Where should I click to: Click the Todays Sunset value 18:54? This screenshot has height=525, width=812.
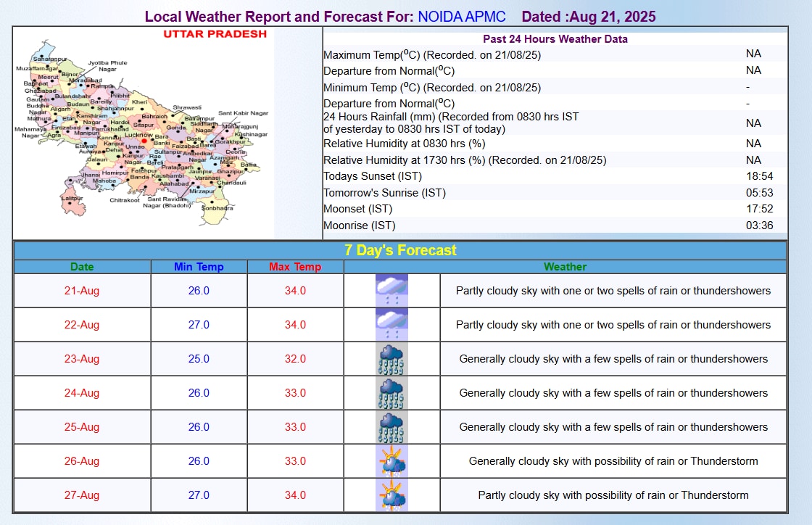coord(759,176)
